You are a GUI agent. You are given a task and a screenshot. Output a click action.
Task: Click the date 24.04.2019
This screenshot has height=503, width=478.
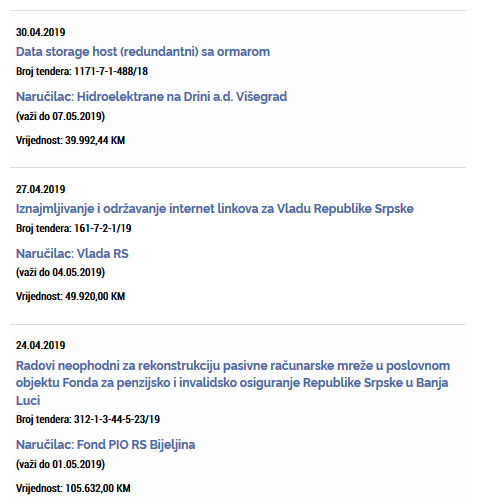pos(40,345)
